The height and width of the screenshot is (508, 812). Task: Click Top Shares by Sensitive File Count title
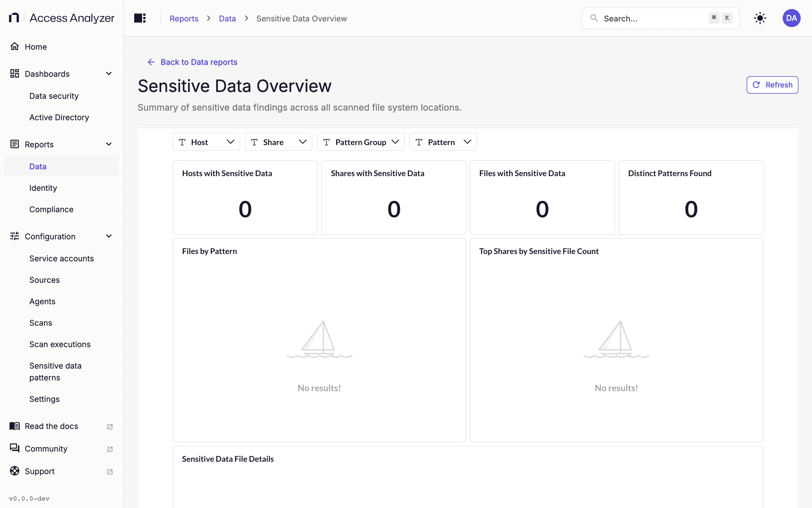[539, 251]
